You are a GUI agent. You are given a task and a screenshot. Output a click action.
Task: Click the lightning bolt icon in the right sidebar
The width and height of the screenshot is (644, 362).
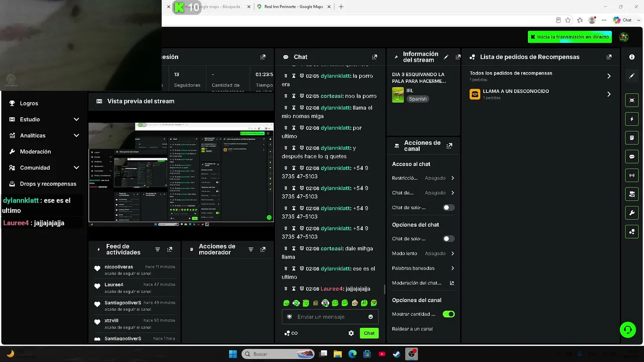tap(632, 119)
